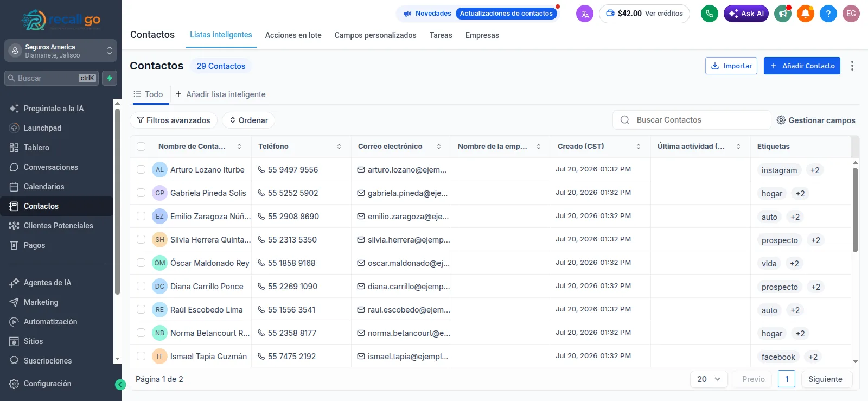This screenshot has width=868, height=401.
Task: Open Pagos in the sidebar
Action: point(56,245)
